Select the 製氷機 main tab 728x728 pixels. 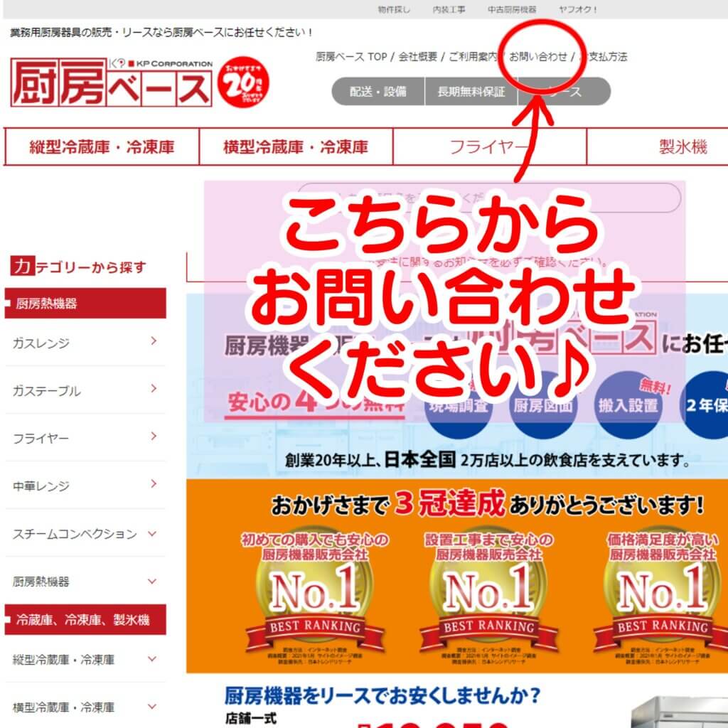658,146
